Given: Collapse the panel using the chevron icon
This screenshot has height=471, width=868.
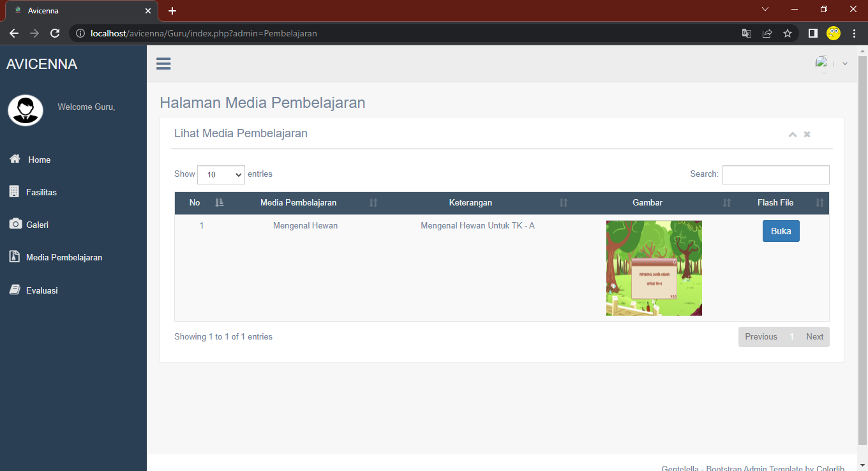Looking at the screenshot, I should pos(793,134).
